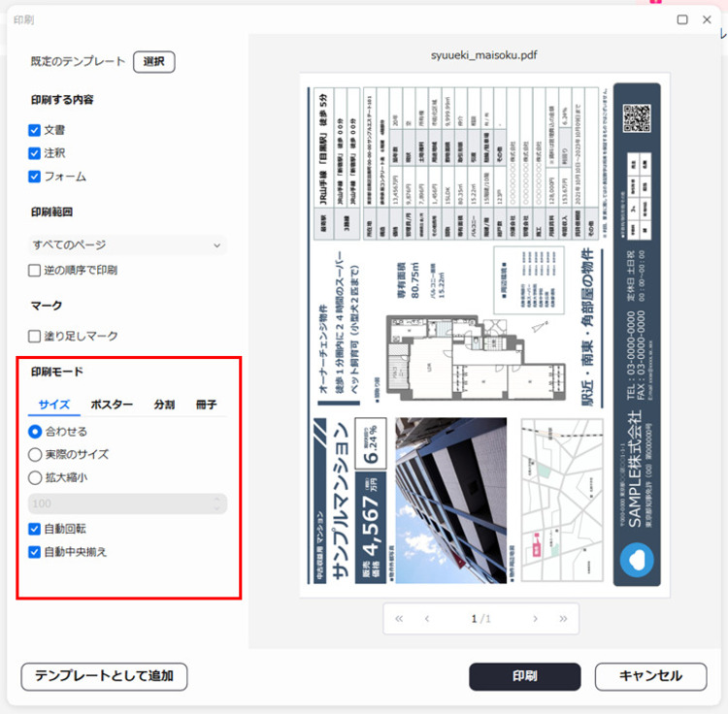Open すべてのページ print range dropdown
Viewport: 728px width, 714px height.
point(127,245)
